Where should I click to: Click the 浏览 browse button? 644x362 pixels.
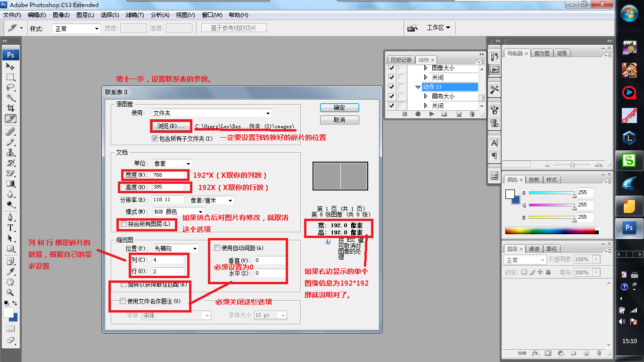click(x=172, y=126)
